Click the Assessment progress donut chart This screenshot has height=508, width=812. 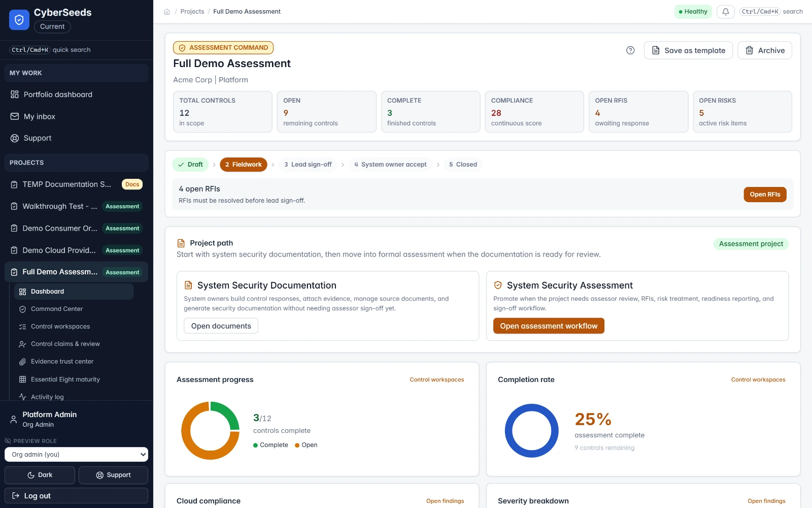(x=210, y=431)
